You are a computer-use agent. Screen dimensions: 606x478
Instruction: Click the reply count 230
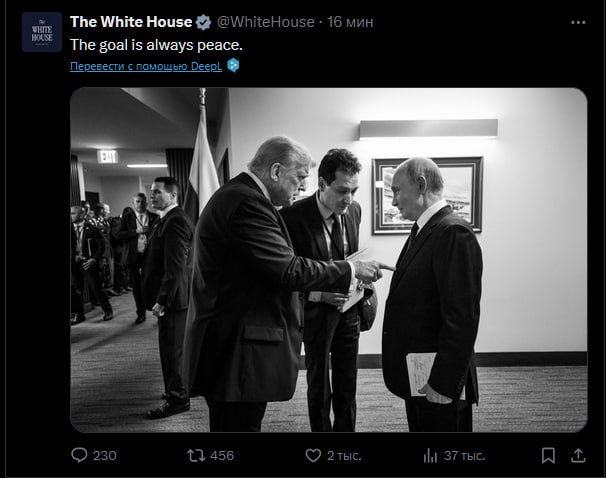coord(104,455)
